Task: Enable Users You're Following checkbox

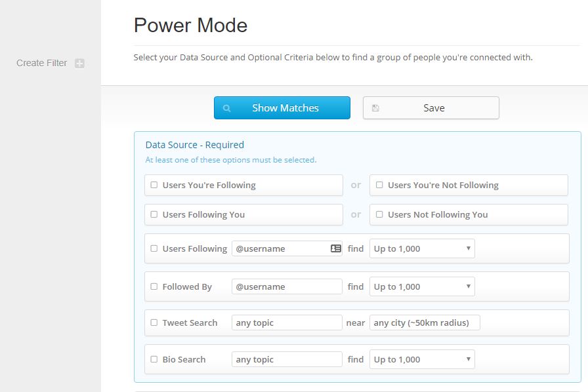Action: (154, 185)
